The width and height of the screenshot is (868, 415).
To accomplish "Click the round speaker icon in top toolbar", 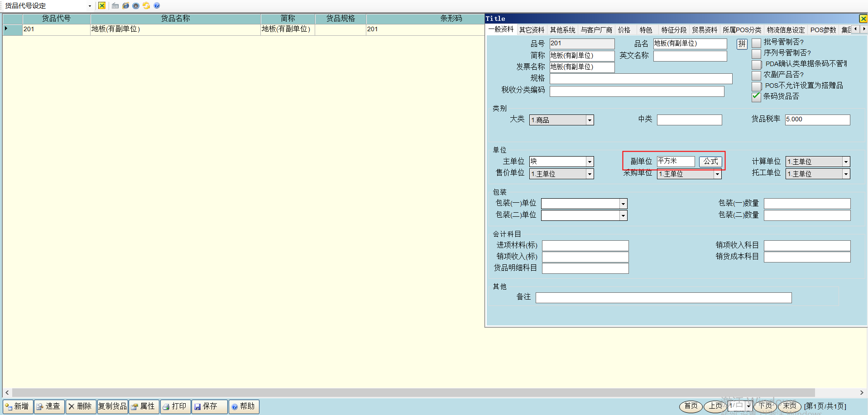I will pyautogui.click(x=136, y=6).
